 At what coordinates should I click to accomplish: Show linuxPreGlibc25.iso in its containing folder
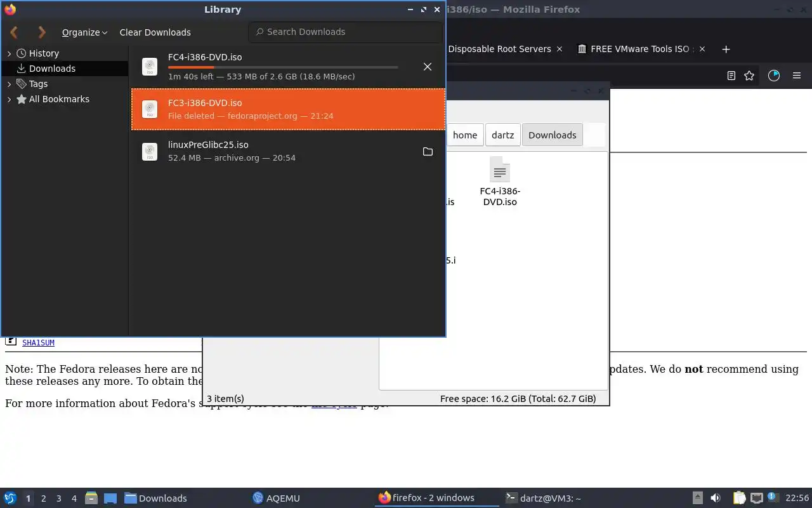(x=428, y=151)
